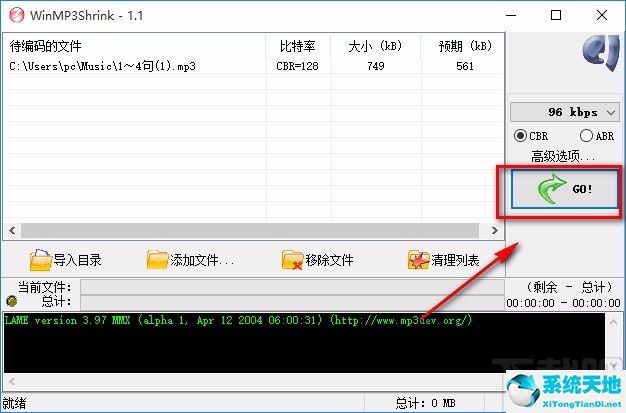Click the 添加文件... label
This screenshot has width=626, height=413.
[202, 260]
